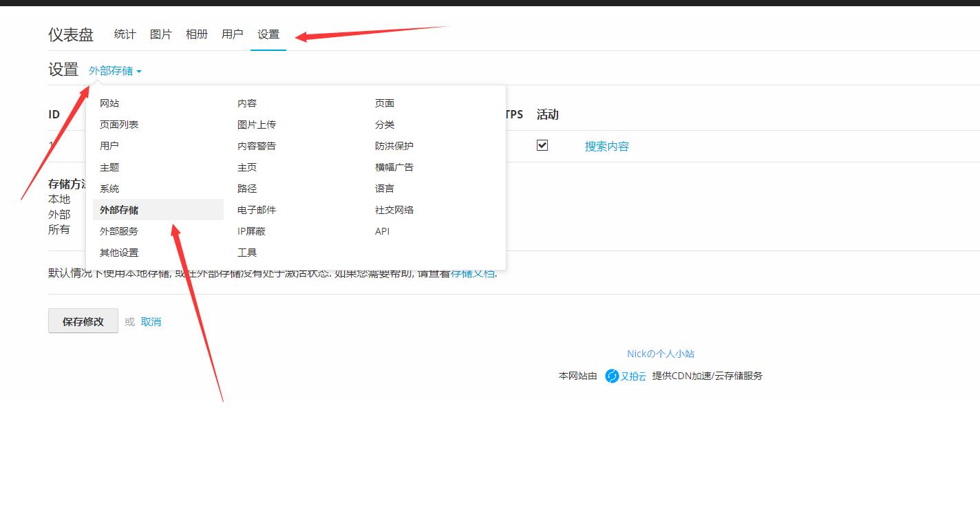Open the 用户 tab
The height and width of the screenshot is (512, 980).
coord(232,34)
